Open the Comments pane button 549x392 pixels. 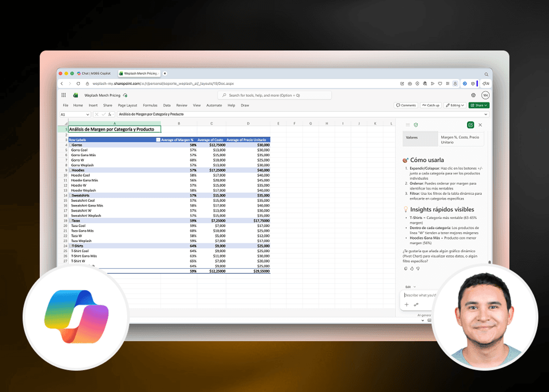pyautogui.click(x=406, y=105)
